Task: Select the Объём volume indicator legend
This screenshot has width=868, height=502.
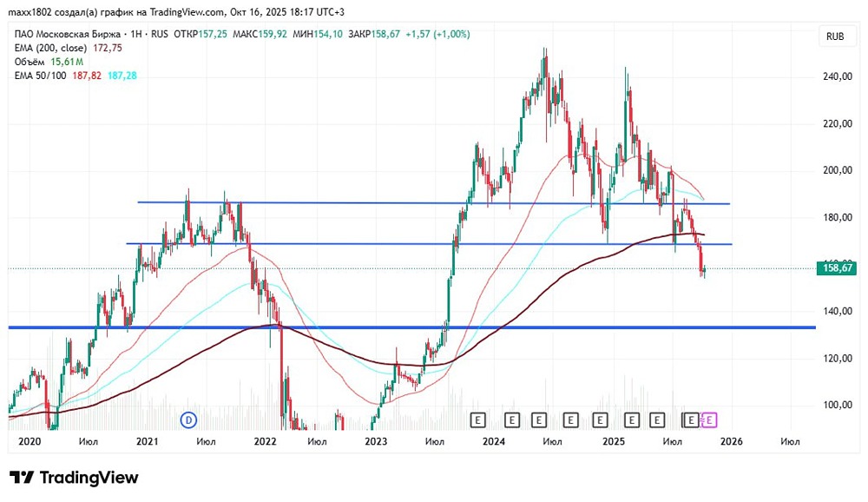Action: click(x=49, y=62)
